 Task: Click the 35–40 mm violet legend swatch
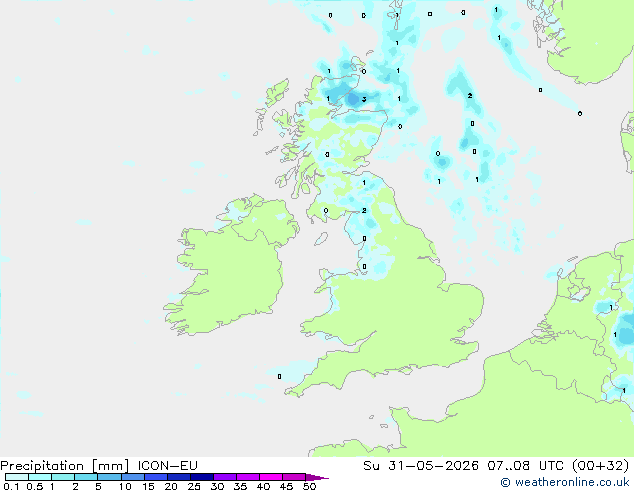pos(247,477)
